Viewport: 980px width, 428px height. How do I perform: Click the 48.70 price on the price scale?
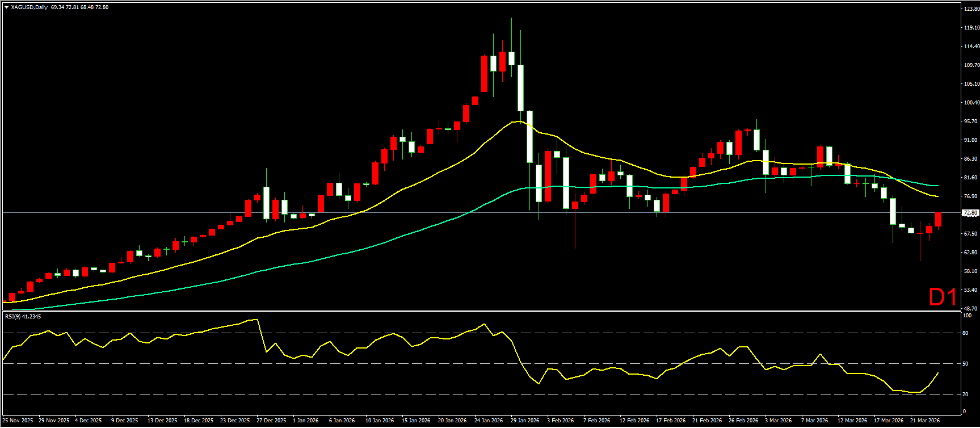tap(971, 308)
